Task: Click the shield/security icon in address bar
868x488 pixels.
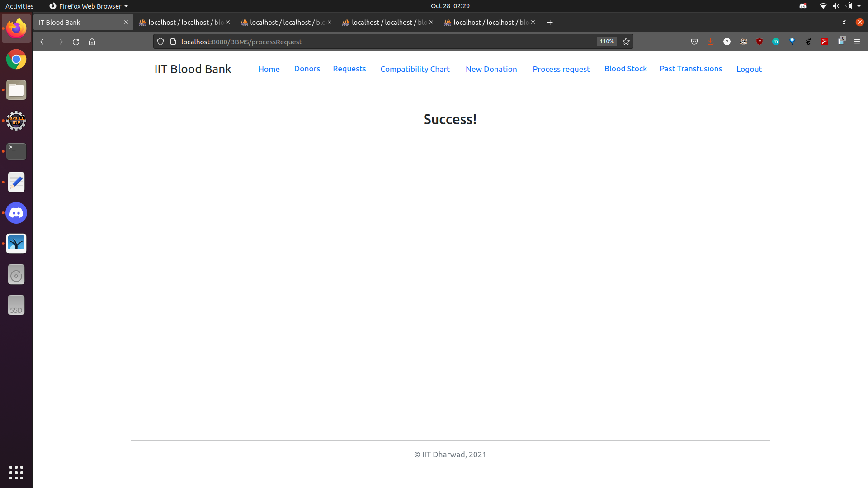Action: coord(160,41)
